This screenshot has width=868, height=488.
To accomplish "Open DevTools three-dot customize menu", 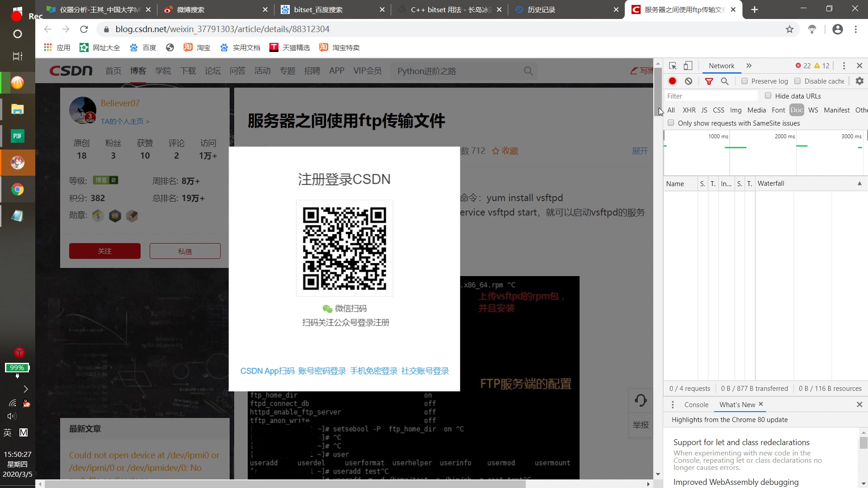I will [844, 66].
